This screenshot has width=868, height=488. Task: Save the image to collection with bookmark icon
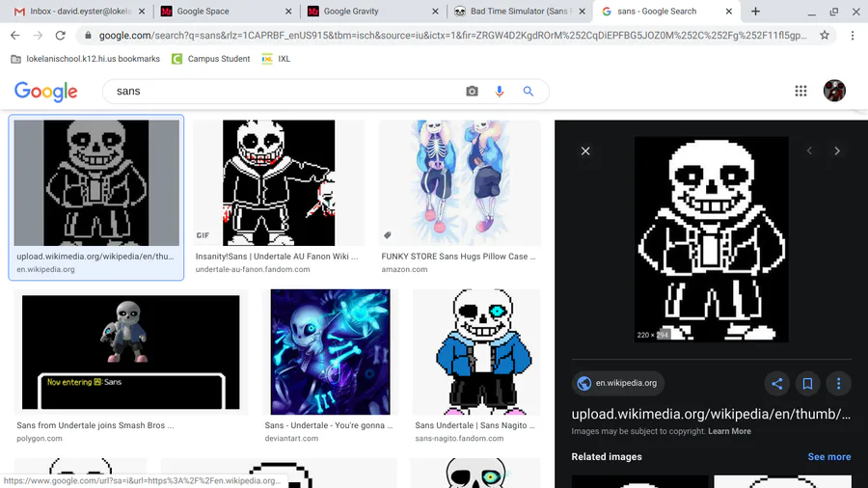(x=807, y=384)
